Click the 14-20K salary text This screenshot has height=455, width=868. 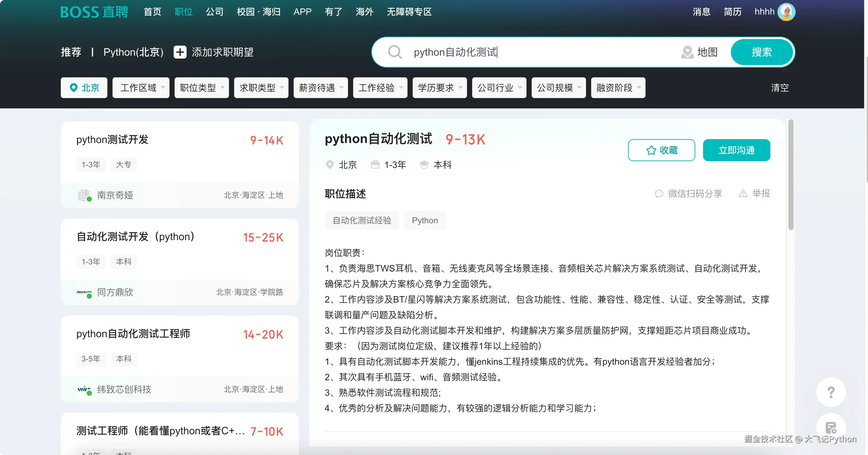click(x=263, y=335)
